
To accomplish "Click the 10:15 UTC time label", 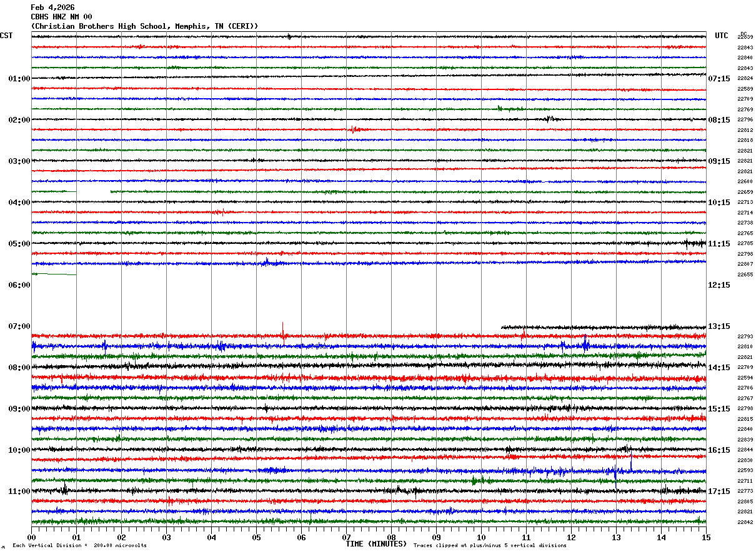I will [x=719, y=203].
